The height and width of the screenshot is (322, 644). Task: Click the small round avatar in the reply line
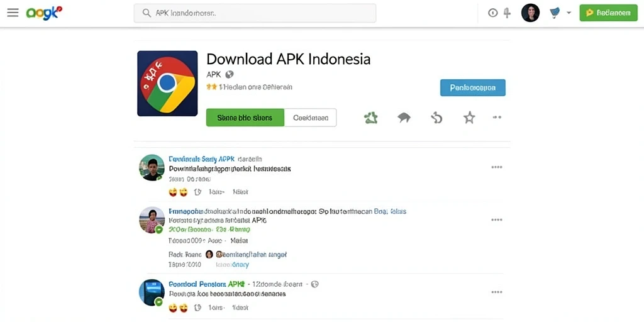[x=209, y=255]
